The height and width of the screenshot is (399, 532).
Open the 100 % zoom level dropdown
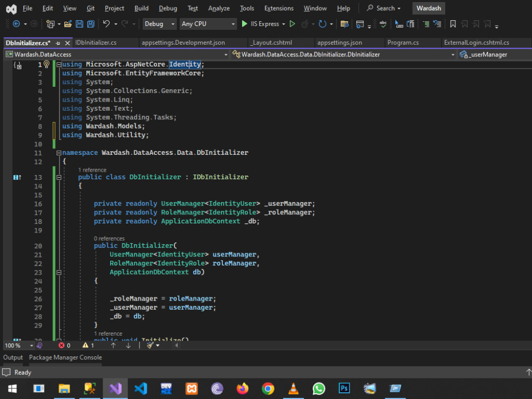coord(31,345)
